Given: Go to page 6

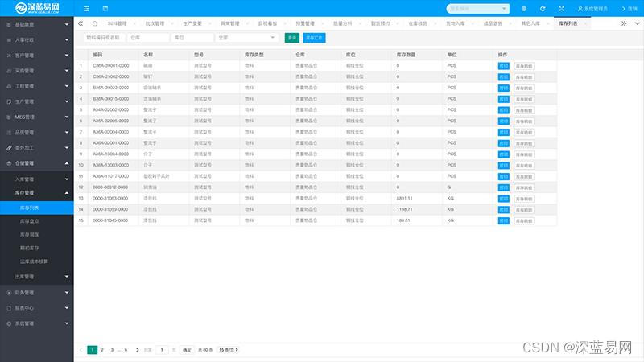Looking at the screenshot, I should (126, 350).
